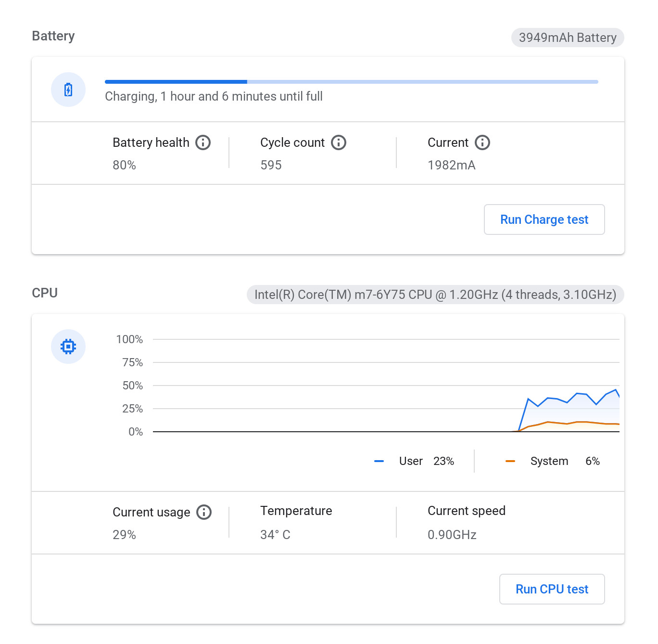Image resolution: width=658 pixels, height=644 pixels.
Task: Run the Charge test
Action: (x=544, y=219)
